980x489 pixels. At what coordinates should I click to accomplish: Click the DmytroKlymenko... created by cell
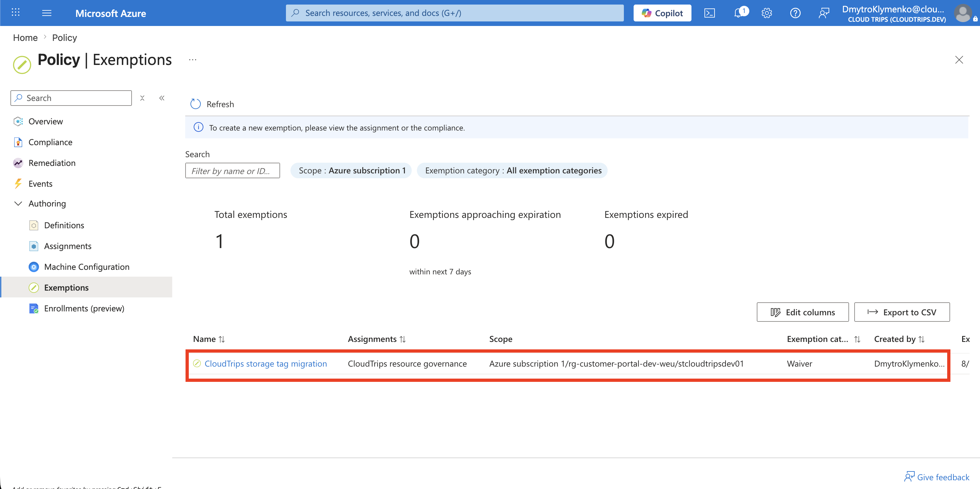[909, 364]
